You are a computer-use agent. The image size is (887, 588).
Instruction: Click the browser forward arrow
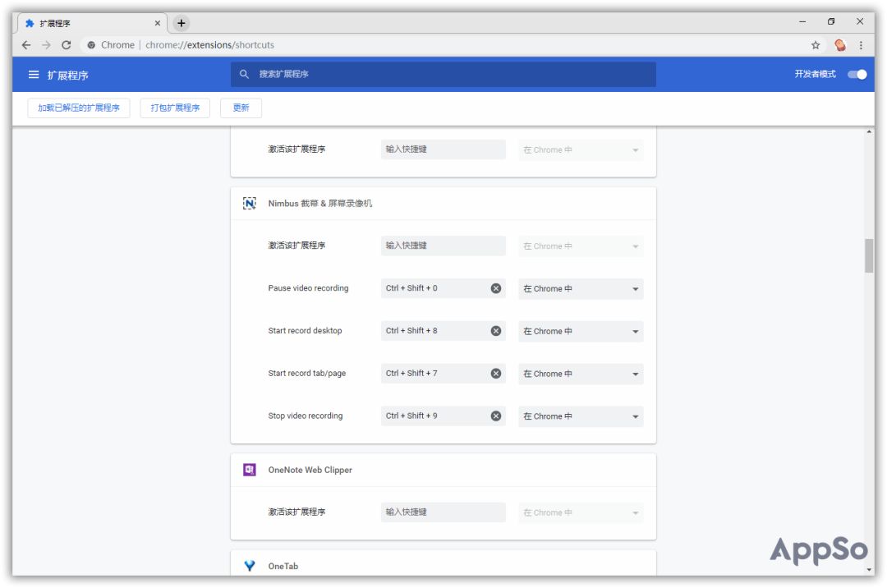coord(46,44)
